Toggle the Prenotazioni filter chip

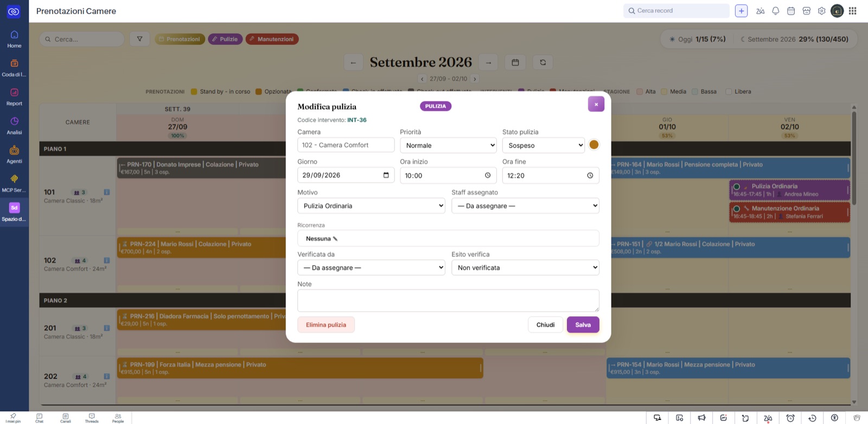[180, 39]
